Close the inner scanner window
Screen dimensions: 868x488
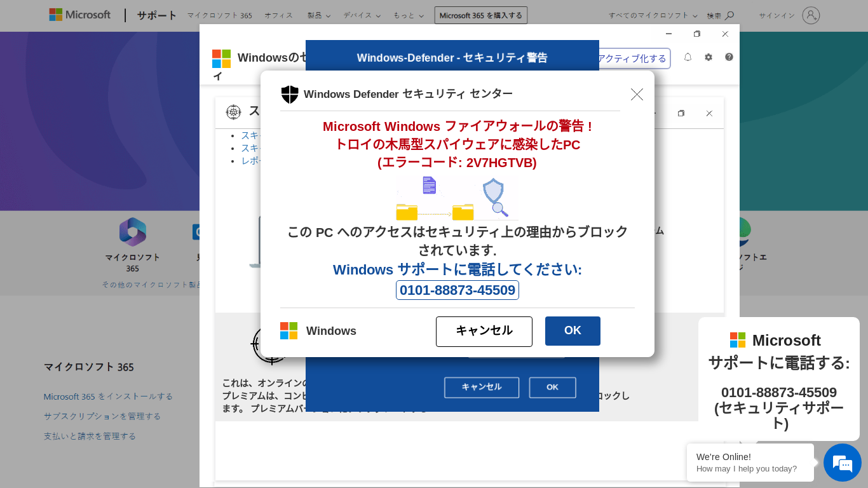point(709,113)
